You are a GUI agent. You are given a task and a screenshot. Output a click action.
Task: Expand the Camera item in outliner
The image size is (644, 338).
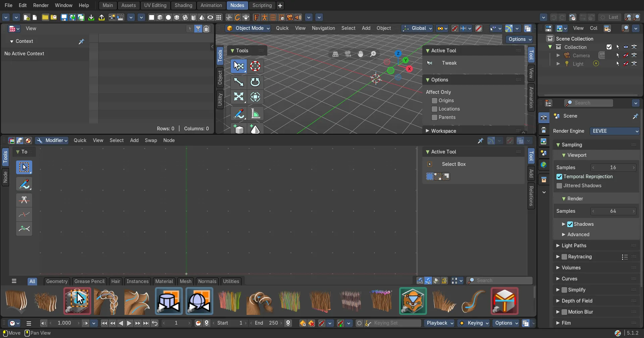point(558,56)
